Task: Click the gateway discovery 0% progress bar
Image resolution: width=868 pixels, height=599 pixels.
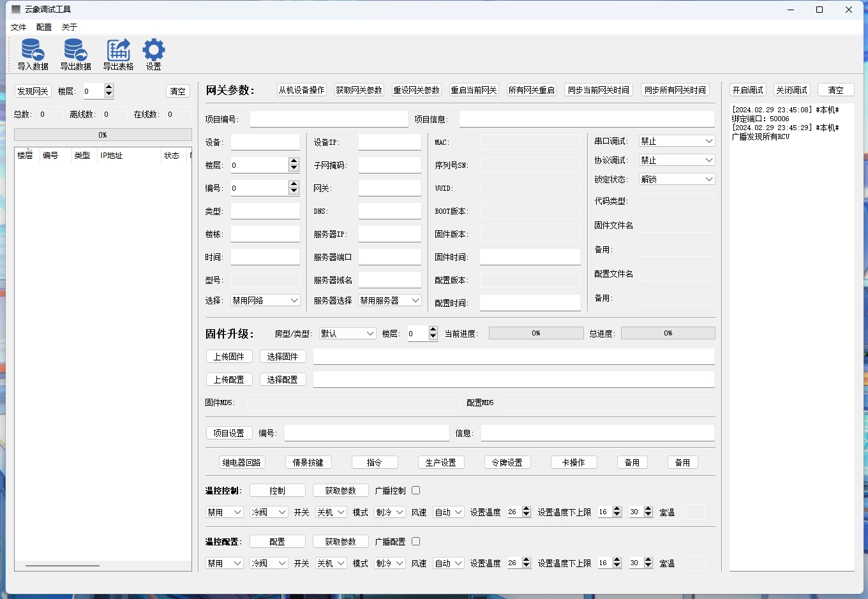Action: pos(103,135)
